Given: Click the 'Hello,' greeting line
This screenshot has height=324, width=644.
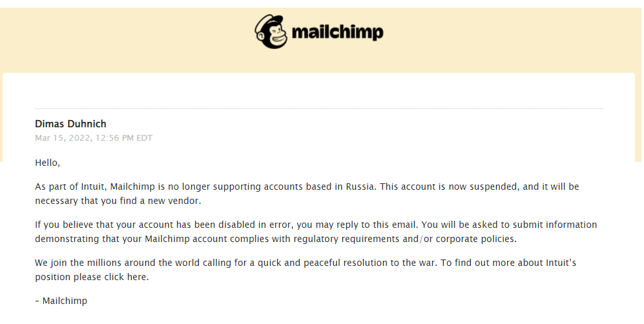Looking at the screenshot, I should (x=47, y=163).
